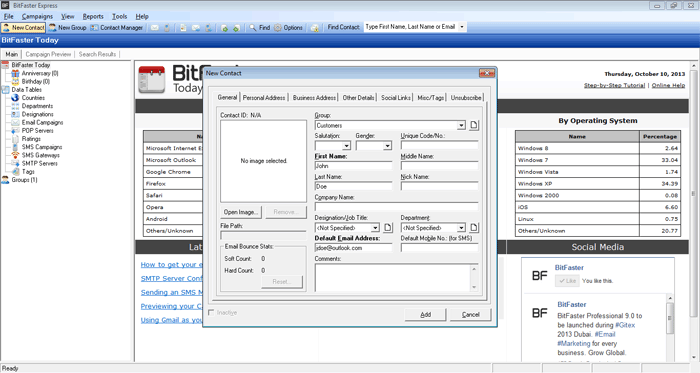Click the greyed mobile phone toolbar icon
This screenshot has width=700, height=373.
(x=167, y=28)
